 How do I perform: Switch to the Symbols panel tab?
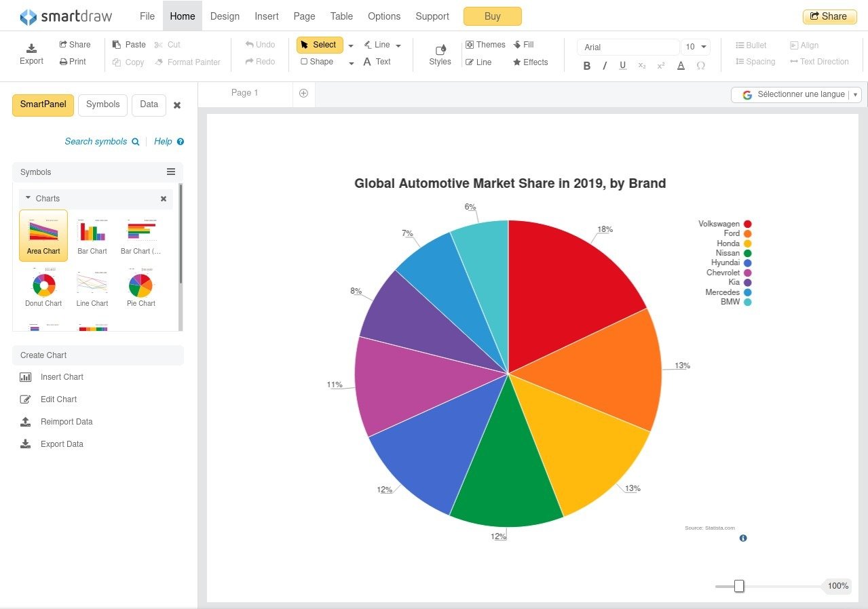point(103,105)
